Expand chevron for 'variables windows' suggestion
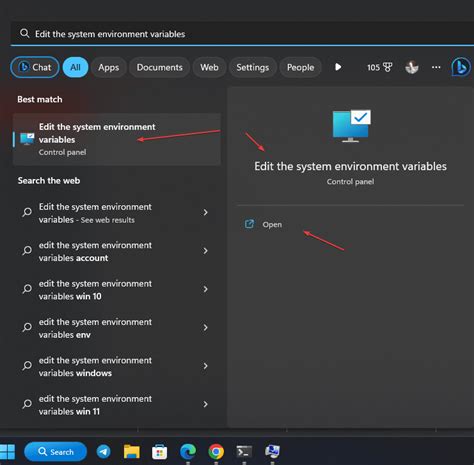The width and height of the screenshot is (474, 465). (x=206, y=366)
